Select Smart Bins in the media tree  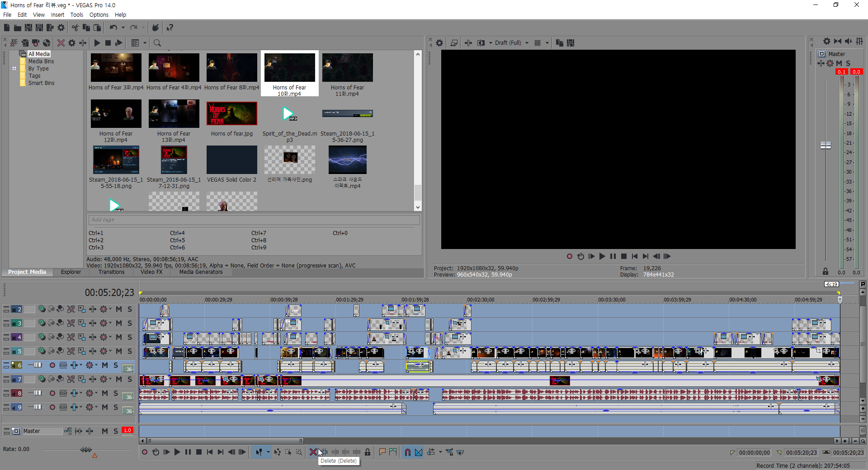point(41,83)
